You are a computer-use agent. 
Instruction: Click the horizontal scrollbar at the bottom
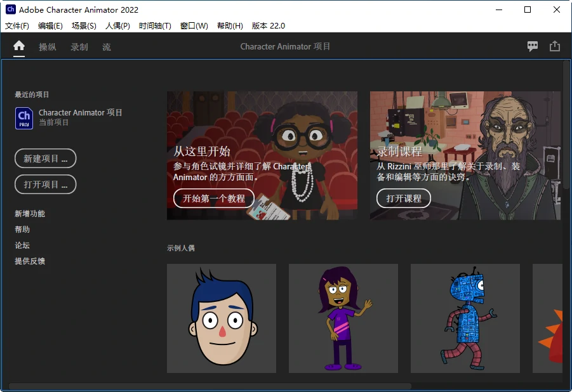[x=210, y=386]
